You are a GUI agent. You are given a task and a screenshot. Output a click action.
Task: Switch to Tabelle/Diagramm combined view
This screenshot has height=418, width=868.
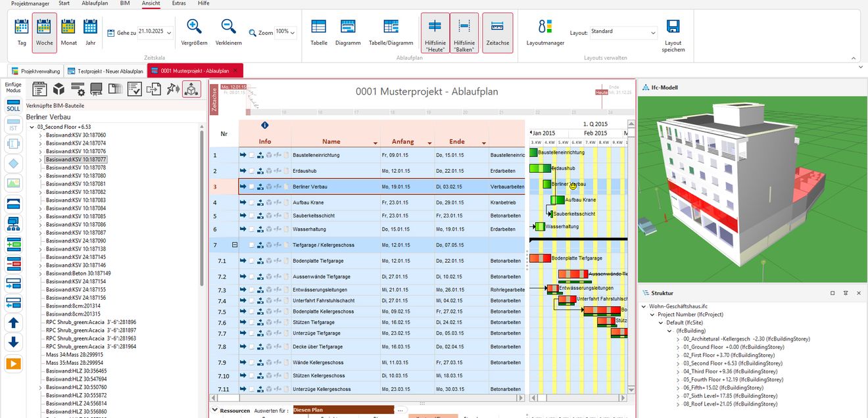[x=391, y=32]
